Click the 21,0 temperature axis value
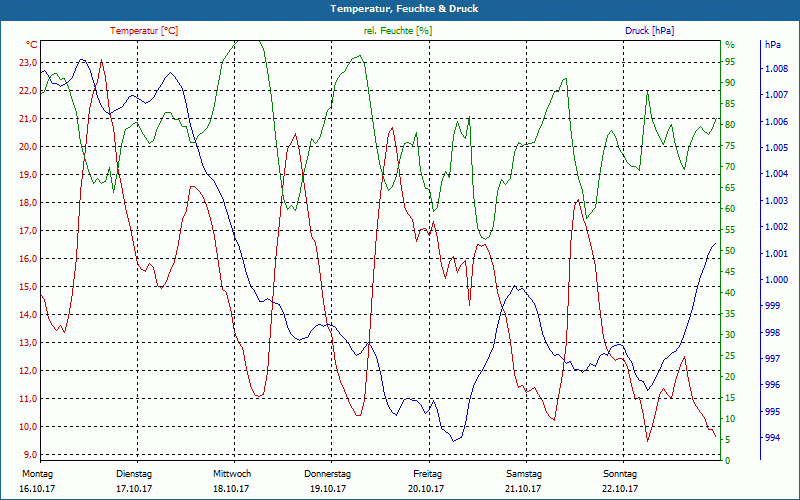This screenshot has width=800, height=500. point(28,119)
